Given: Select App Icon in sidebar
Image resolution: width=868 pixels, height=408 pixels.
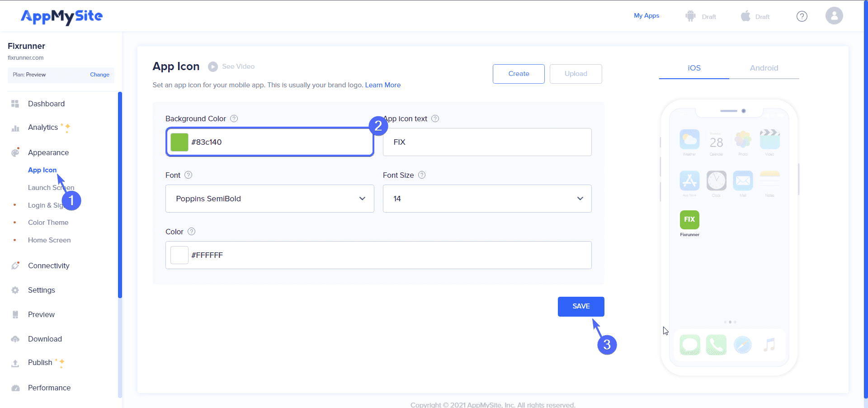Looking at the screenshot, I should [x=42, y=170].
